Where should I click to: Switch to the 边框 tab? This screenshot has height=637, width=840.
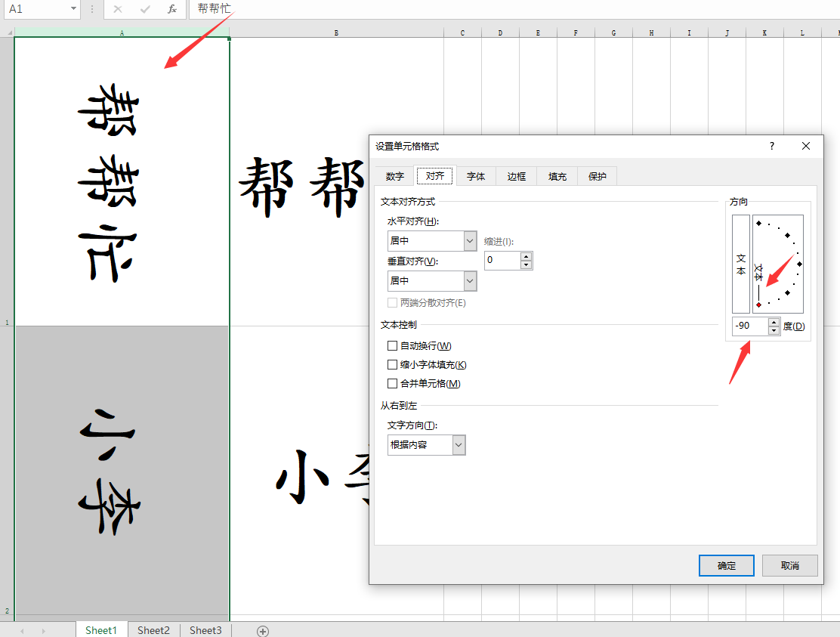517,176
